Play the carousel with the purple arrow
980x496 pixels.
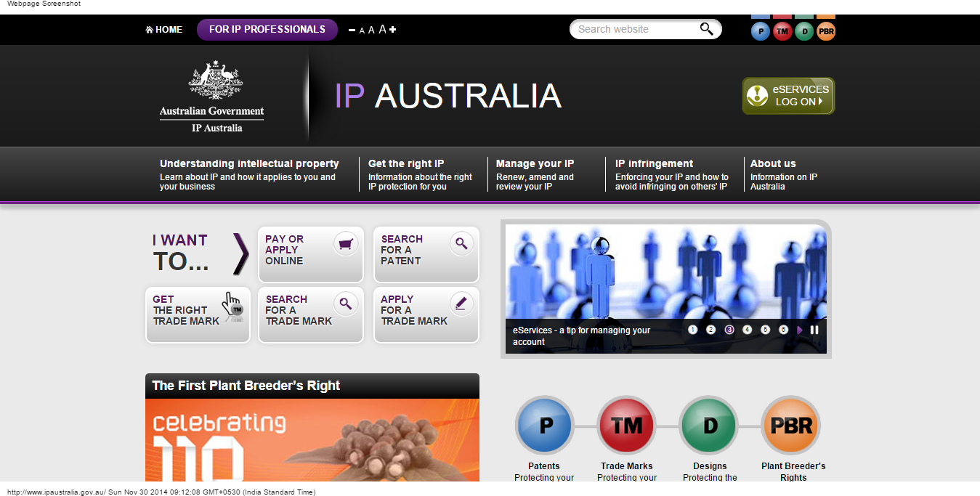point(800,329)
